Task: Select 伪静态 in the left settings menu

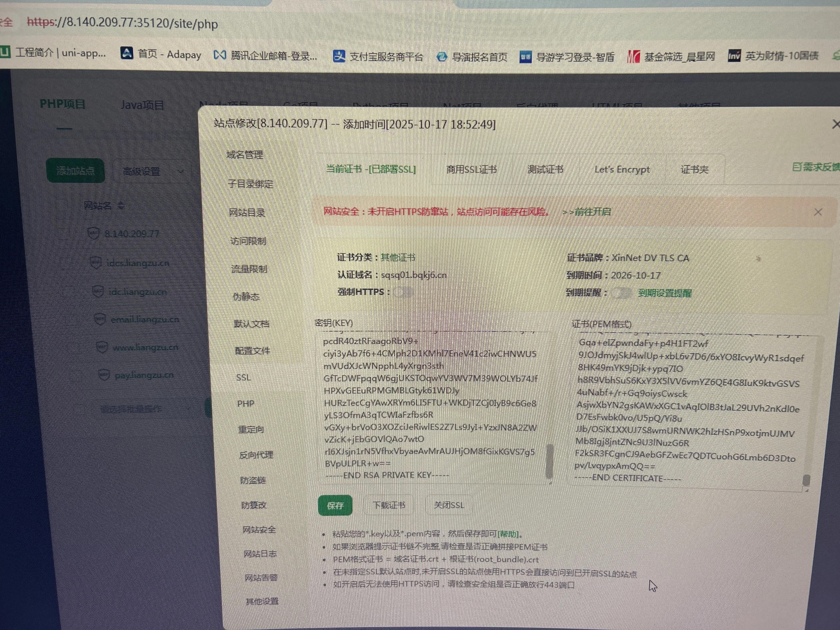Action: click(x=246, y=296)
